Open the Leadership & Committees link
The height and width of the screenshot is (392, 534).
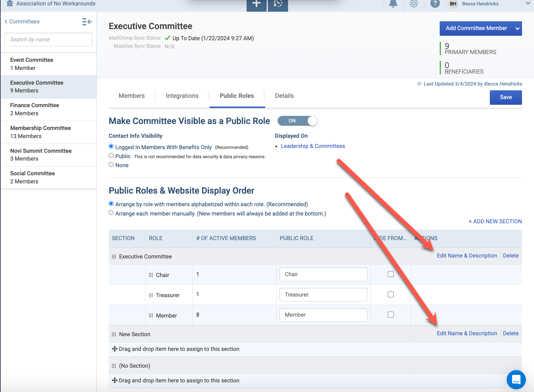(313, 146)
